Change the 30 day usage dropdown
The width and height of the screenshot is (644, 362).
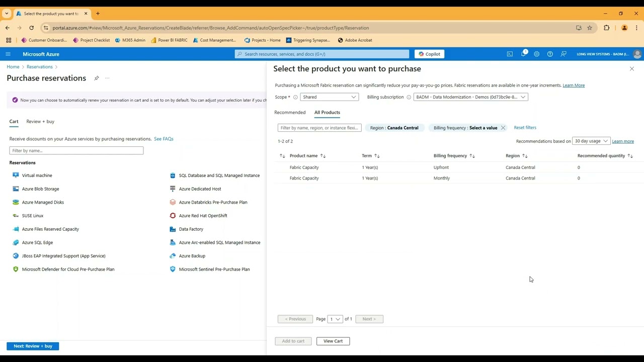tap(592, 141)
